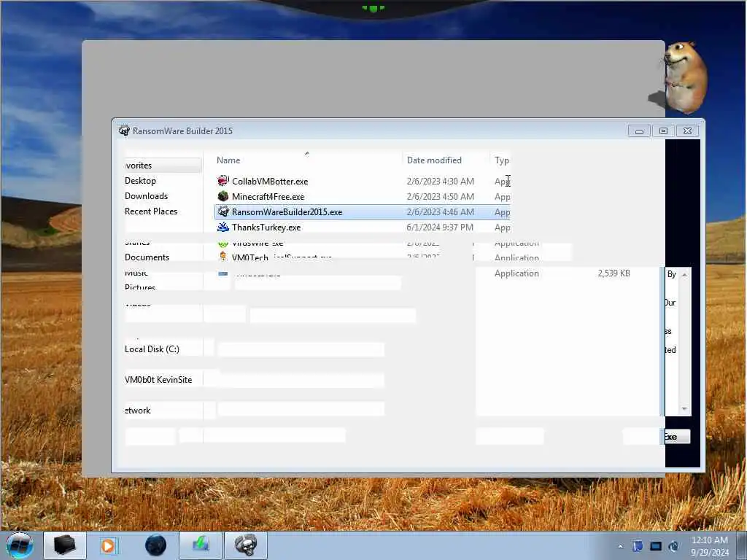Screen dimensions: 747x560
Task: Sort by the Name column header
Action: click(228, 160)
